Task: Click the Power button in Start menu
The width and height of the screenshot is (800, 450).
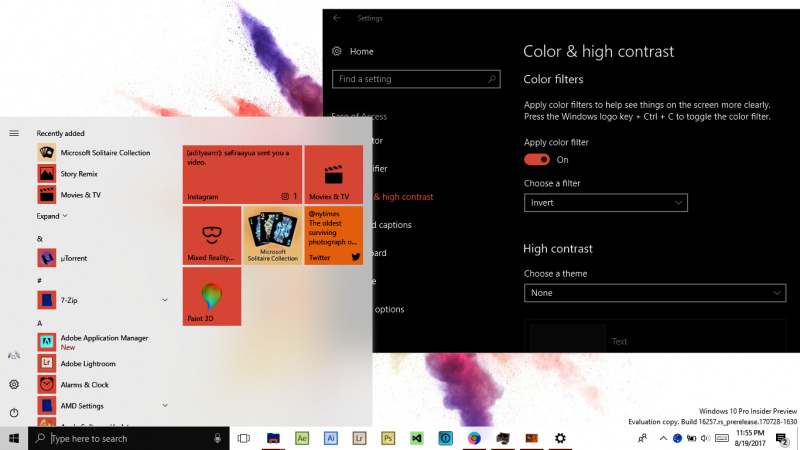Action: (14, 412)
